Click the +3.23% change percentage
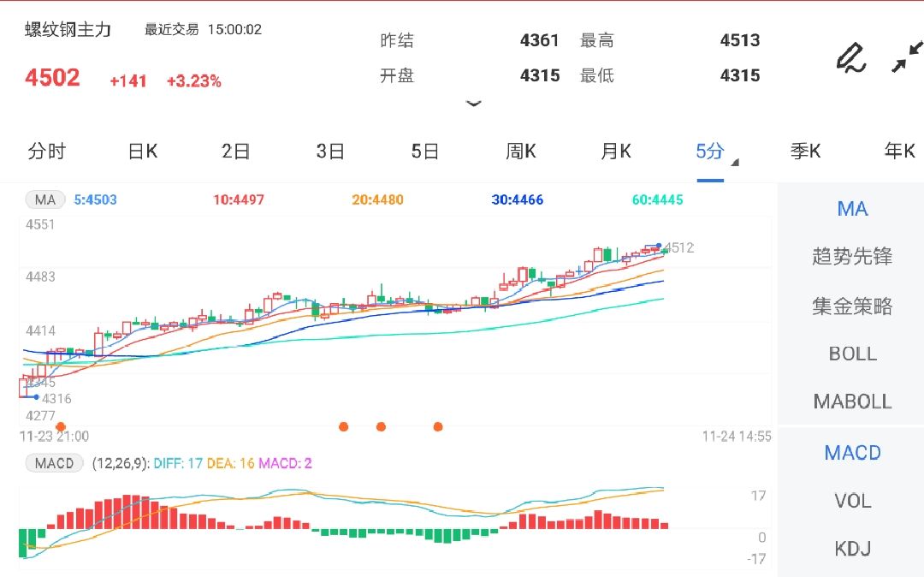This screenshot has width=924, height=577. click(194, 80)
